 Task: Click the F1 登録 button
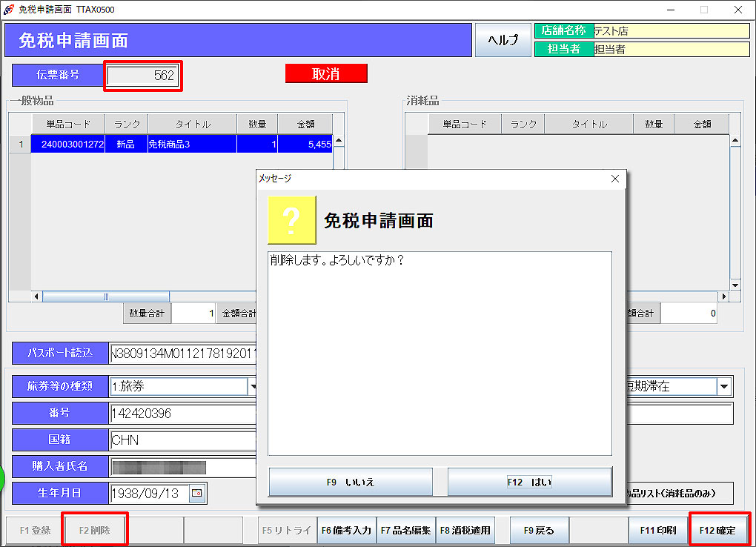(35, 530)
